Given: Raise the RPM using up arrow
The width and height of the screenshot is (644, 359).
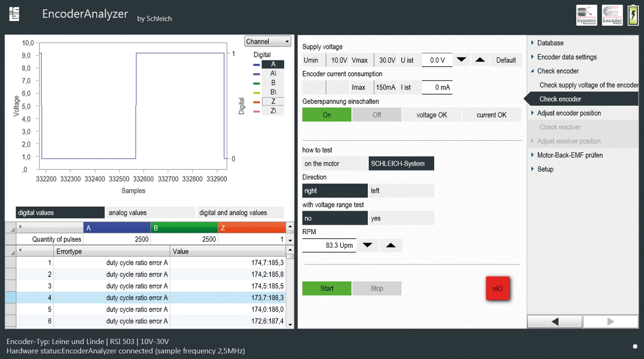Looking at the screenshot, I should [390, 245].
